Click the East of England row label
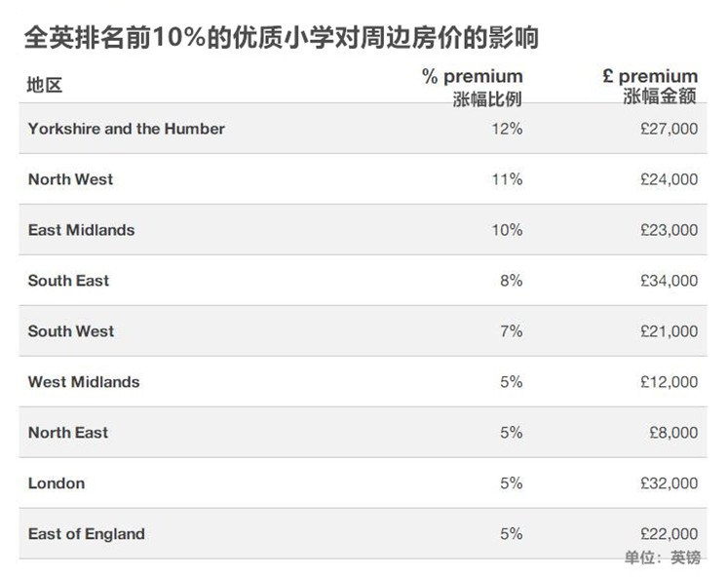 pos(86,534)
